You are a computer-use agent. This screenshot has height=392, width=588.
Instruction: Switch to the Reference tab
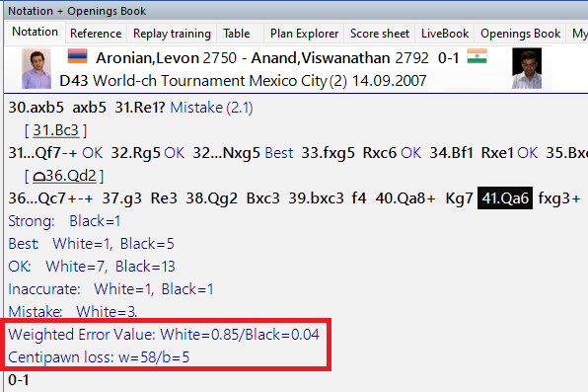point(96,34)
